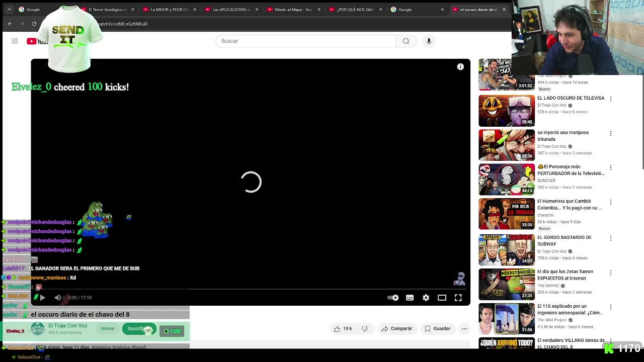644x362 pixels.
Task: Open title EL GORDO BASTARDO DE SUBWAY
Action: click(565, 241)
